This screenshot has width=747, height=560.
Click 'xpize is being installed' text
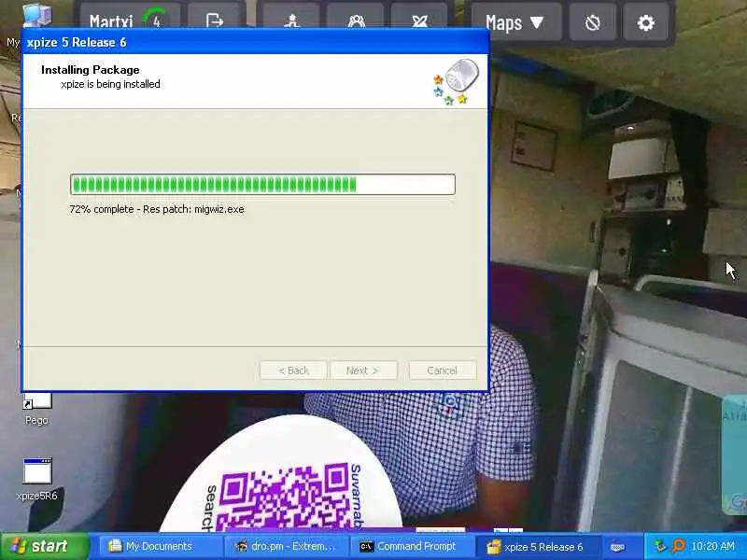click(110, 84)
